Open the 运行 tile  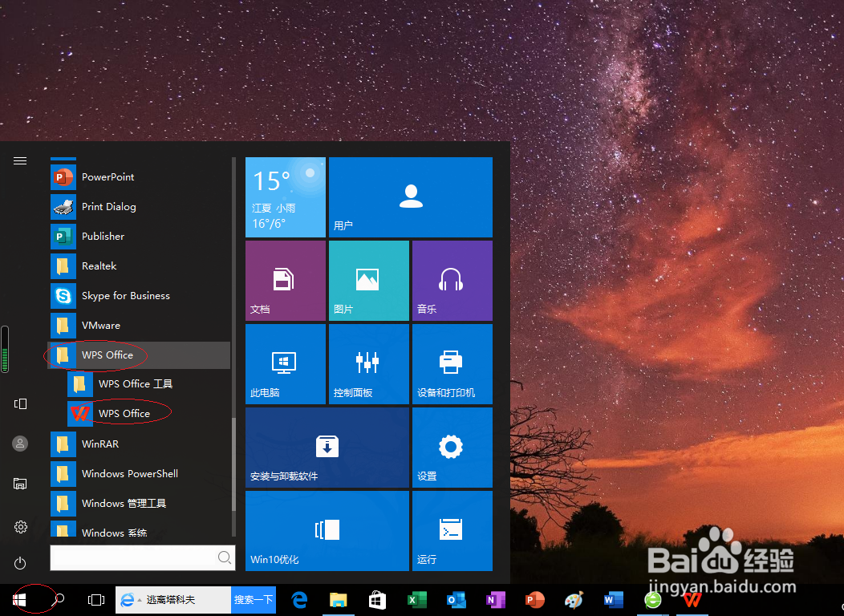452,530
